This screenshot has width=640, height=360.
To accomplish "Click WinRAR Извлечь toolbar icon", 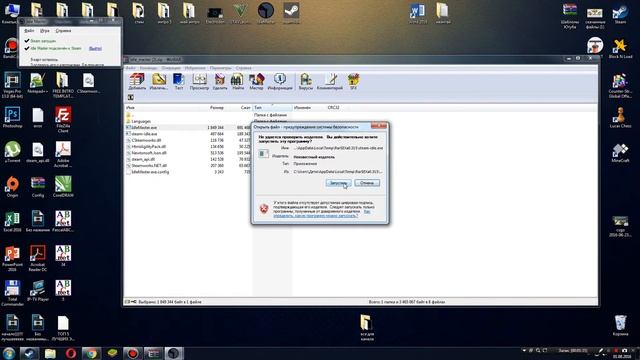I will click(x=158, y=82).
